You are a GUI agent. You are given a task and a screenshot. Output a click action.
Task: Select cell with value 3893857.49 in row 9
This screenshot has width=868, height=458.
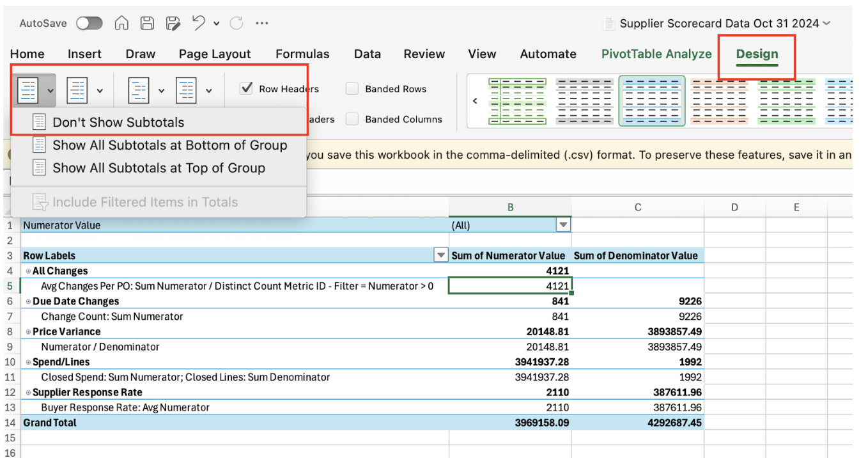637,347
